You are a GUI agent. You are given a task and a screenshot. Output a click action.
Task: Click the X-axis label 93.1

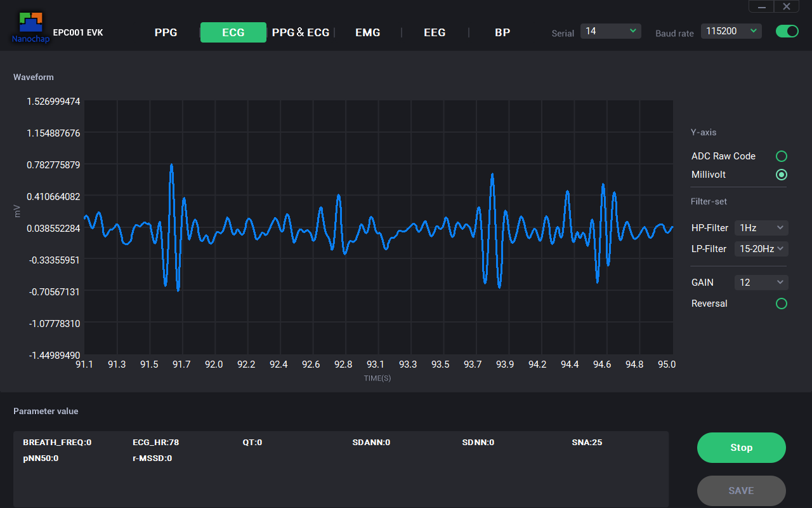(376, 364)
